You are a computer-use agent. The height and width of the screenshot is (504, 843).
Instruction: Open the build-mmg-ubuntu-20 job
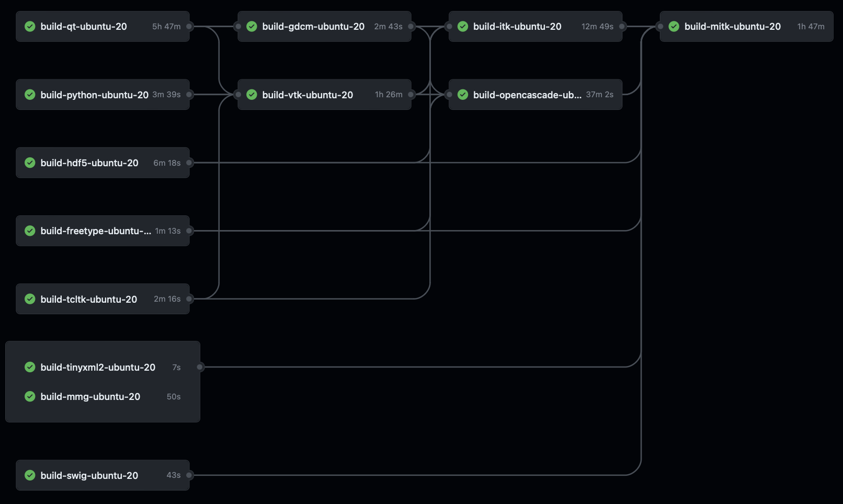(x=90, y=396)
